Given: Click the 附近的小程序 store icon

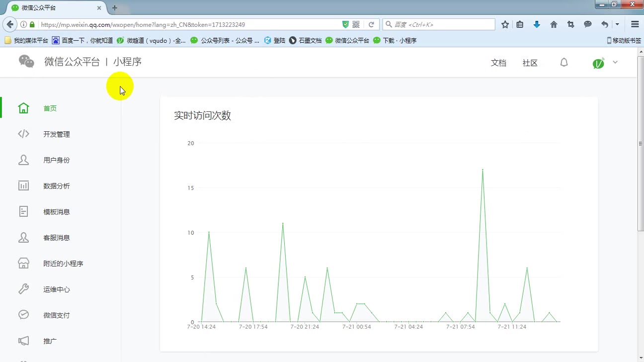Looking at the screenshot, I should [x=23, y=263].
